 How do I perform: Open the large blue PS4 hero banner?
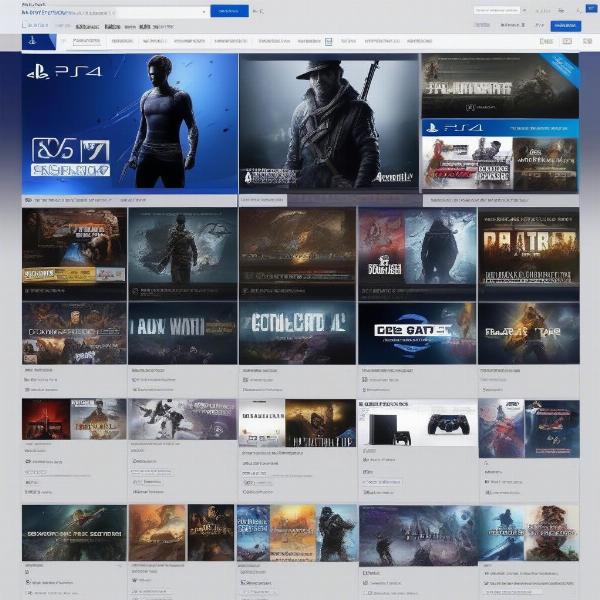click(130, 124)
